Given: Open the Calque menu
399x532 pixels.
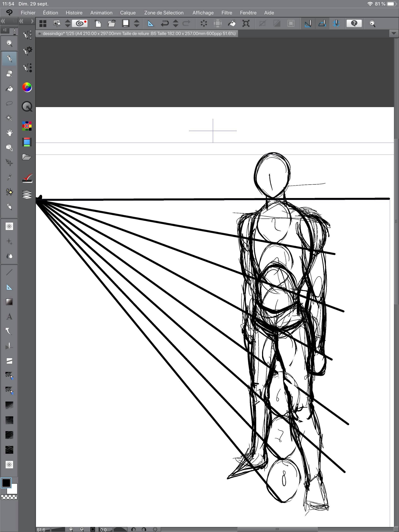Looking at the screenshot, I should (x=128, y=13).
